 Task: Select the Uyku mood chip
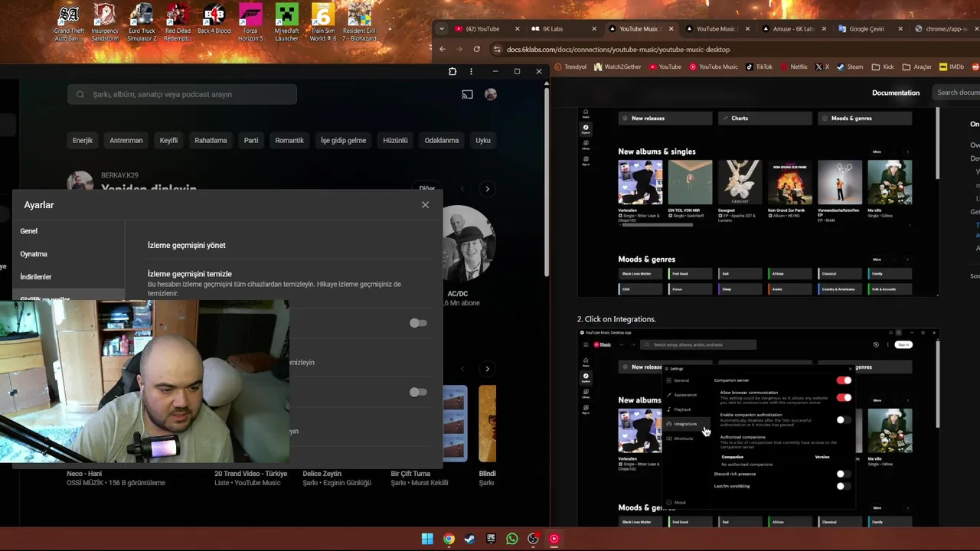[x=483, y=141]
